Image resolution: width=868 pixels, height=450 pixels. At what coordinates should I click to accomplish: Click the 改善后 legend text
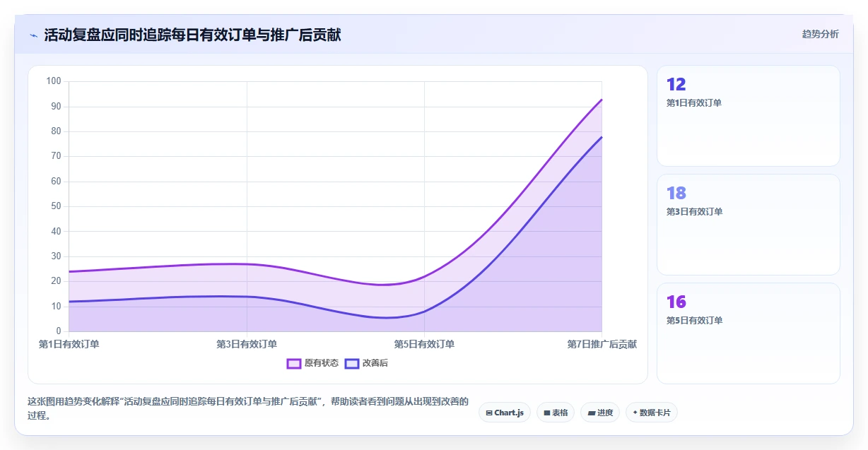(x=375, y=363)
